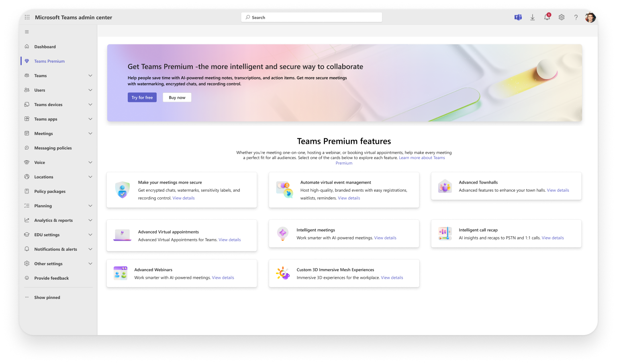Expand the Teams apps chevron

[90, 119]
